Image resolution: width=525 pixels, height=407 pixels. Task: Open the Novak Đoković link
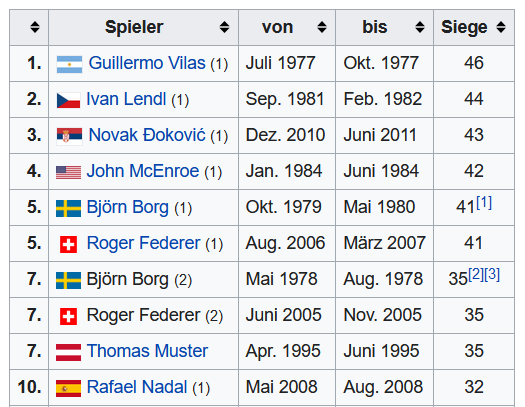(147, 135)
